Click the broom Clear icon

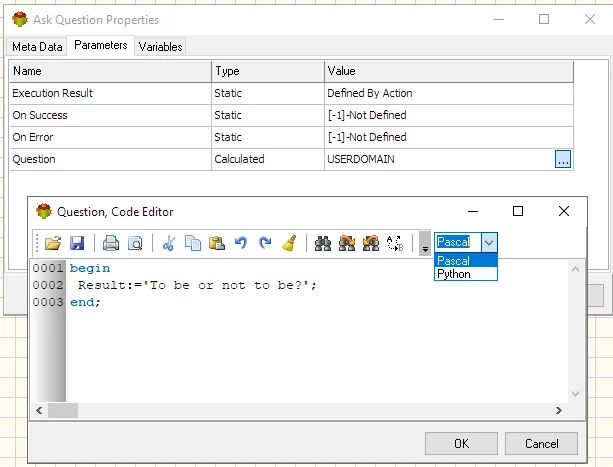pyautogui.click(x=289, y=243)
